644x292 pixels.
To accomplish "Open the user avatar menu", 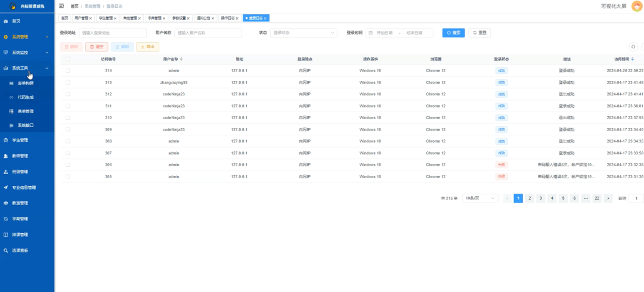I will click(637, 6).
